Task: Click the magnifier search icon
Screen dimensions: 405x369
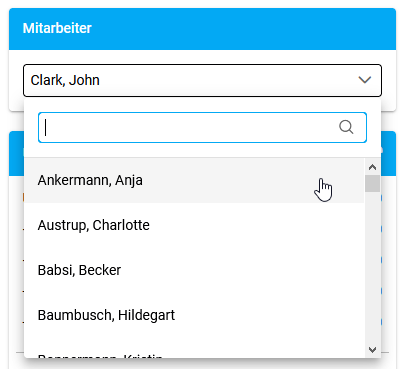Action: [346, 127]
